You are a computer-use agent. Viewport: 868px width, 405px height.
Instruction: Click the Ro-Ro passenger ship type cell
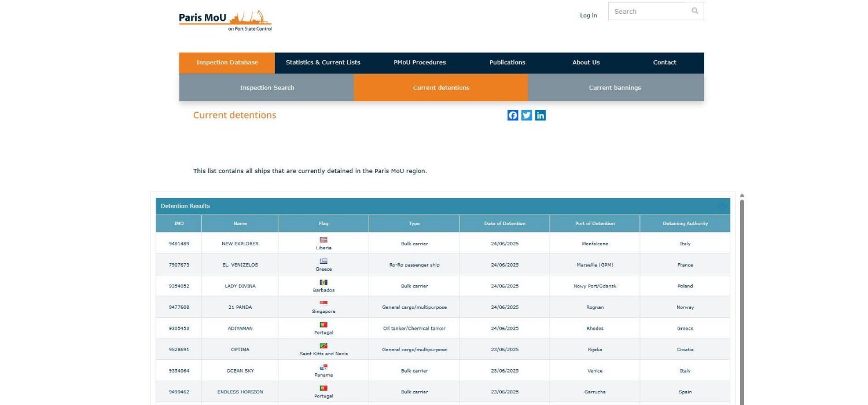414,265
